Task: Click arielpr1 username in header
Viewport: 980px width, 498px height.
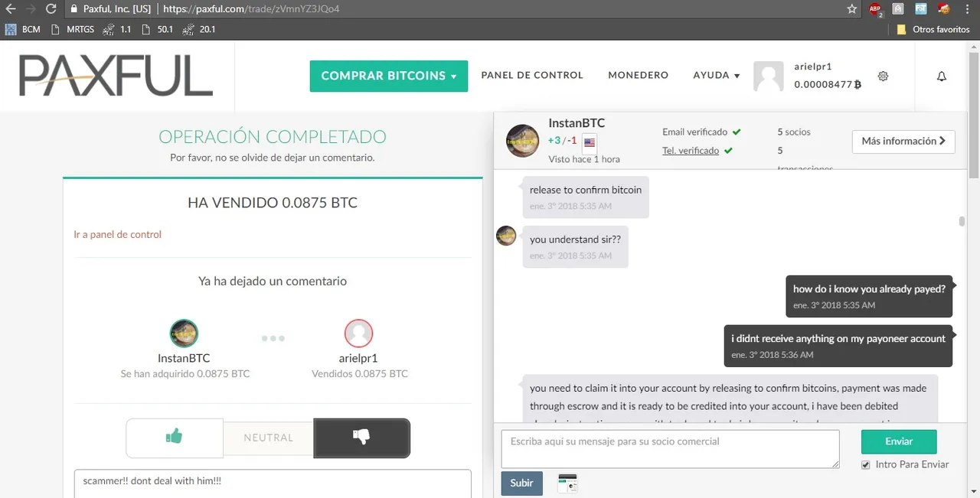Action: click(813, 67)
